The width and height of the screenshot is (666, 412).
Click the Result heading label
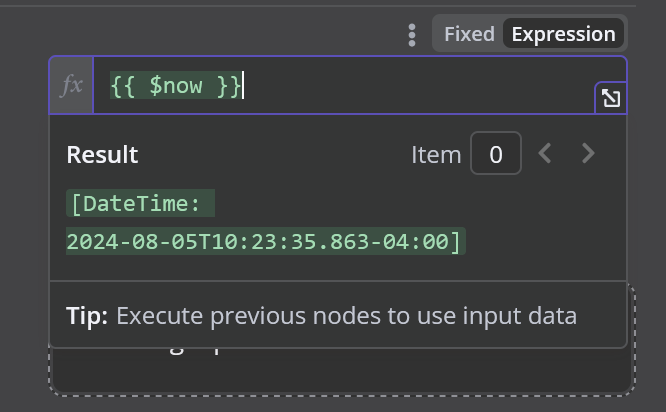point(102,155)
